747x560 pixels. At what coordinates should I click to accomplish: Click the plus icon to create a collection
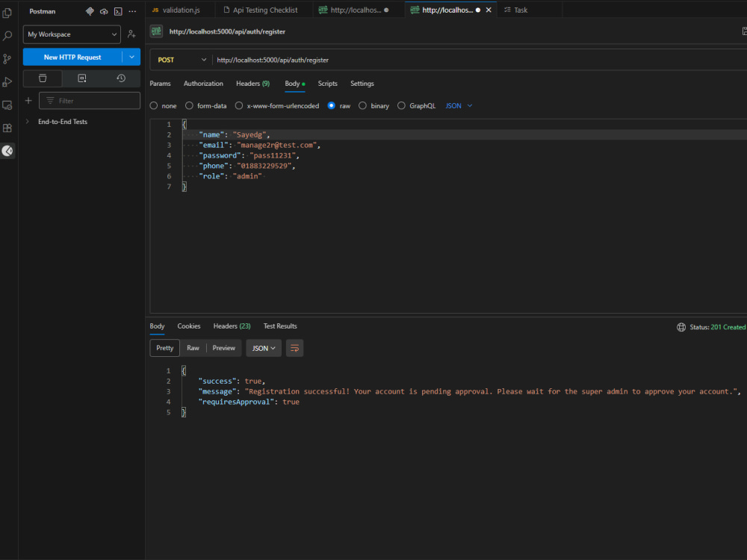[28, 101]
